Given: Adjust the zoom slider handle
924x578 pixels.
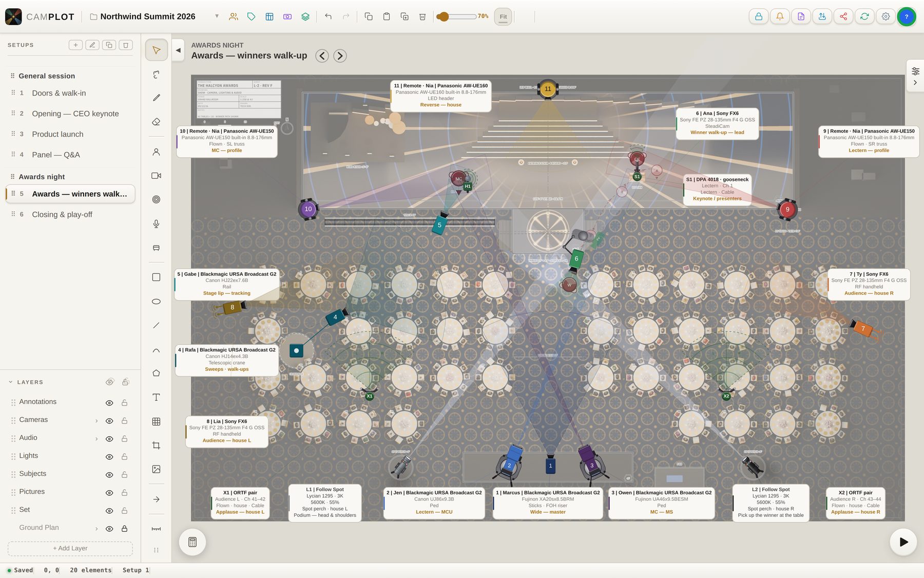Looking at the screenshot, I should pyautogui.click(x=443, y=16).
